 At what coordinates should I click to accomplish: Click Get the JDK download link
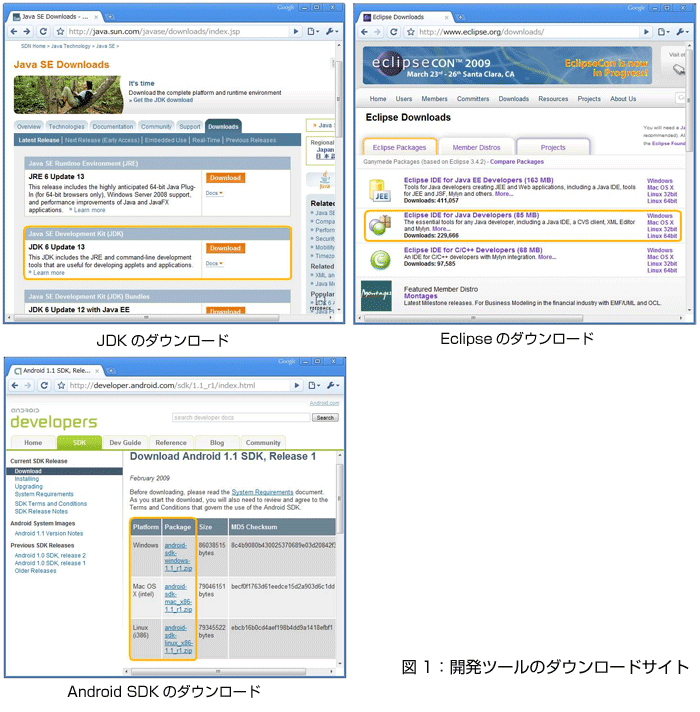[163, 100]
